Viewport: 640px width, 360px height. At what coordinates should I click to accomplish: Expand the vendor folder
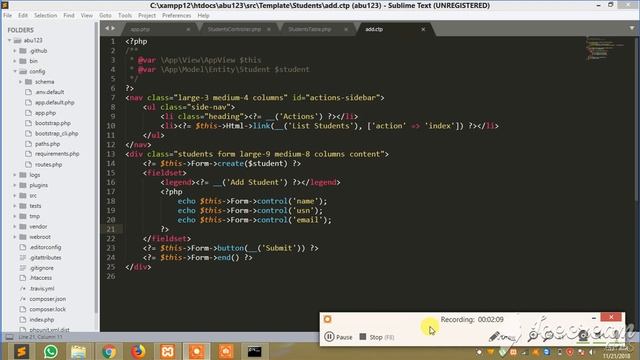point(15,227)
